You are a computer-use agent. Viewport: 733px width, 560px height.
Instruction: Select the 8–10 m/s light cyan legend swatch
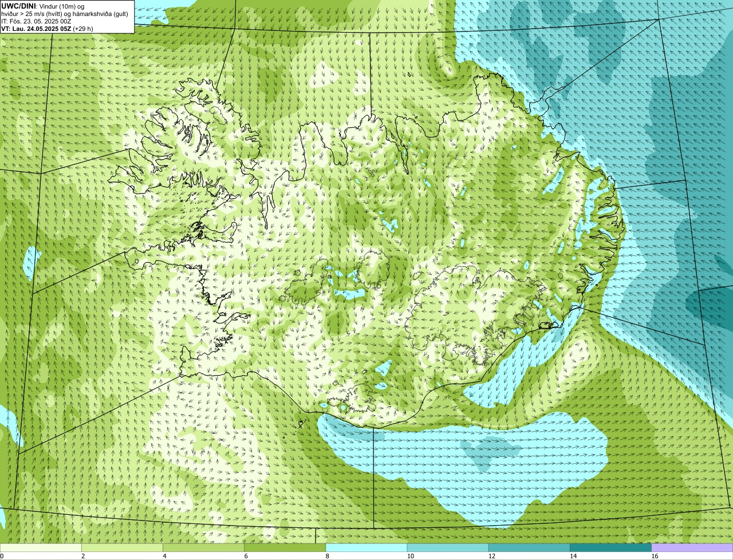[x=366, y=547]
